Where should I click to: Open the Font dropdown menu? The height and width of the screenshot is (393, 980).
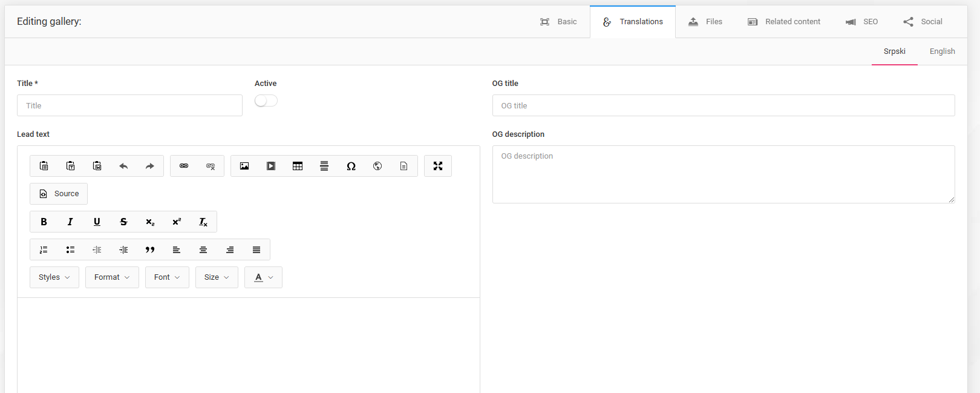coord(167,277)
